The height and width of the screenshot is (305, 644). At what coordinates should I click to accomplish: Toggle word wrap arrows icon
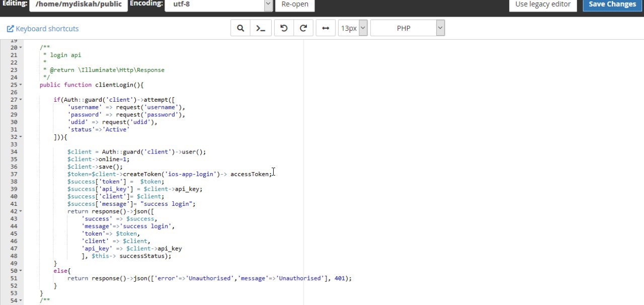326,28
